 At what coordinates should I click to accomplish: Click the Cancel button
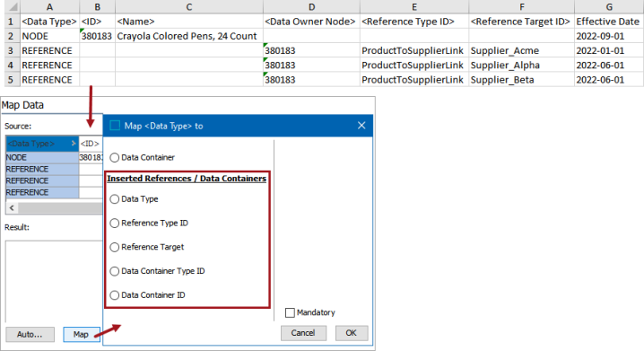pos(303,333)
